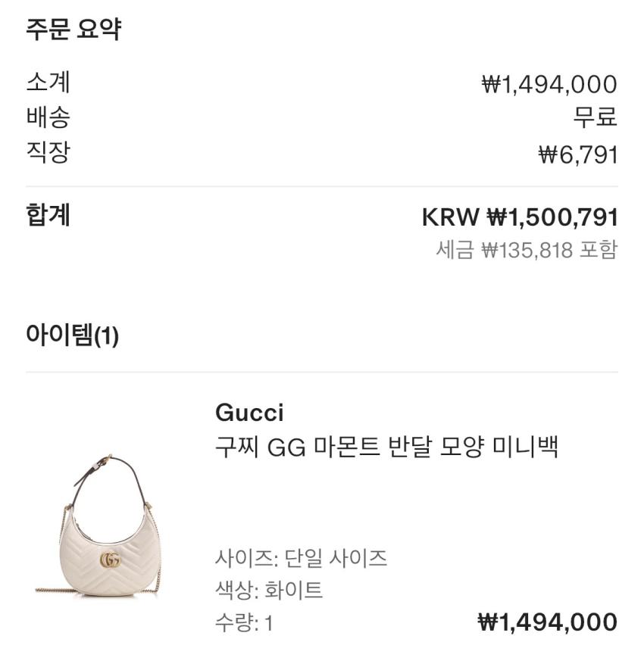Click the 아이템(1) section heading
This screenshot has width=644, height=661.
point(72,334)
